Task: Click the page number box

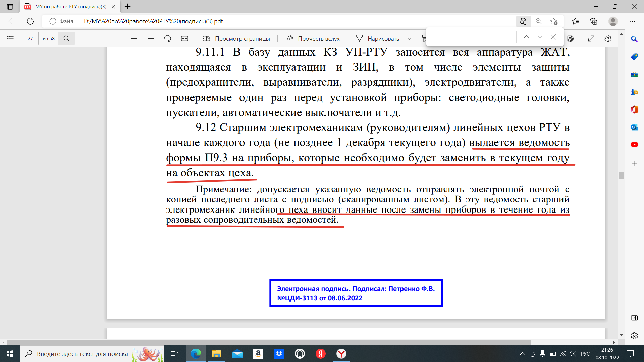Action: (30, 38)
